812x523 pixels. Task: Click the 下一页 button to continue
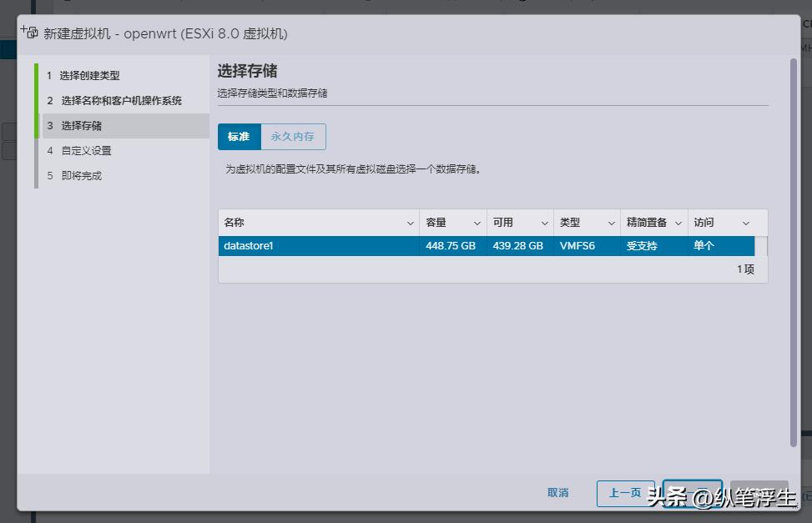[x=693, y=493]
